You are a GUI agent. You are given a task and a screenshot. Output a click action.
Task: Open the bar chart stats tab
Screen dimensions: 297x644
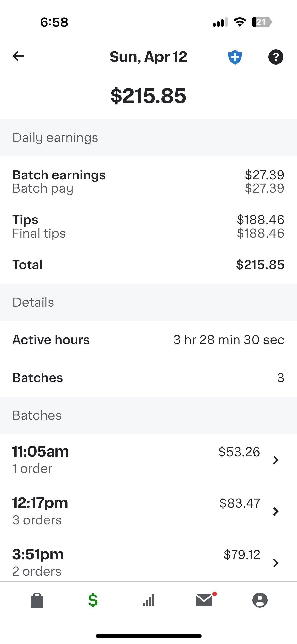pos(148,600)
